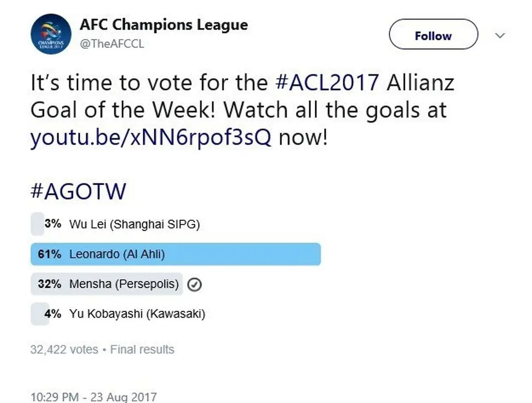This screenshot has width=532, height=403.
Task: Follow the AFC Champions League account
Action: click(433, 35)
